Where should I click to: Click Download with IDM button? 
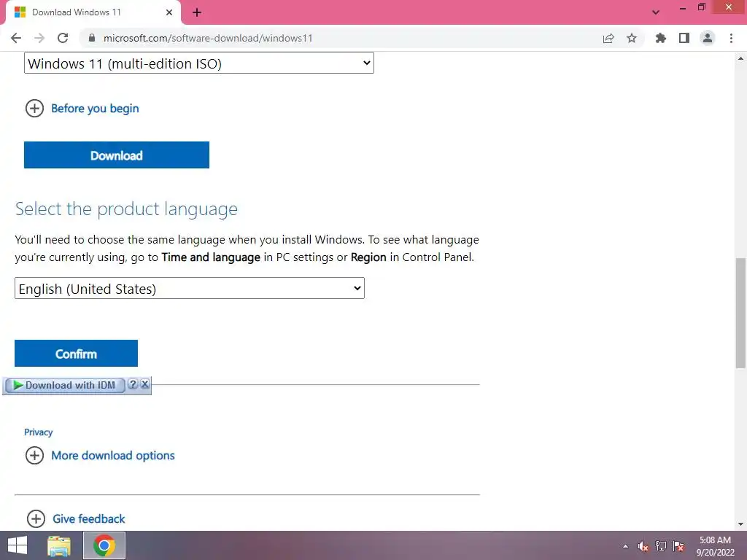(x=65, y=385)
